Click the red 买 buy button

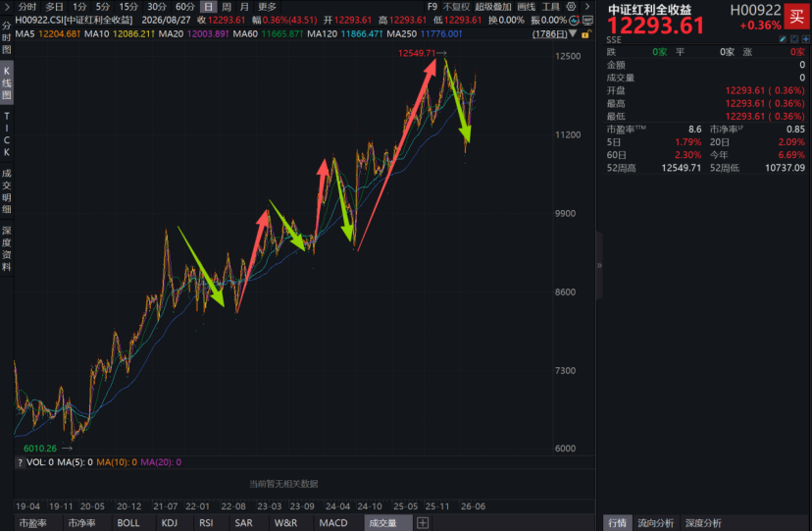[x=796, y=17]
